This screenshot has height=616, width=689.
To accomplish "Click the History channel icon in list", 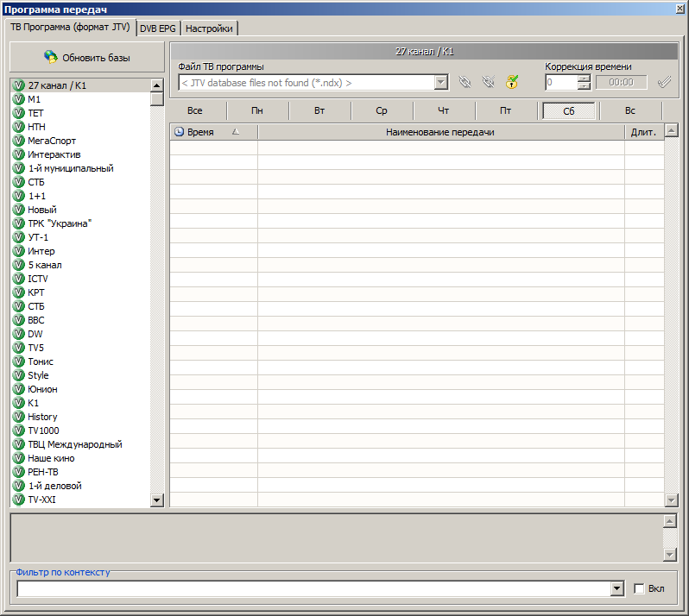I will point(19,417).
